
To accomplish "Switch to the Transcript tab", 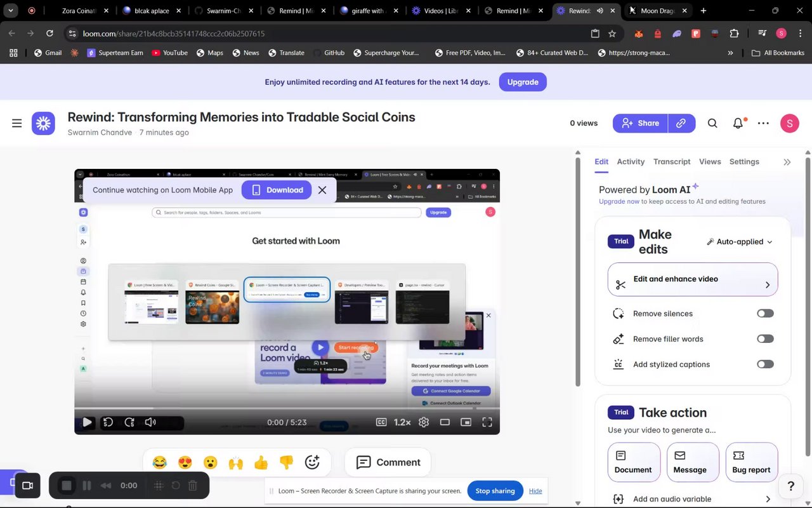I will [x=672, y=162].
